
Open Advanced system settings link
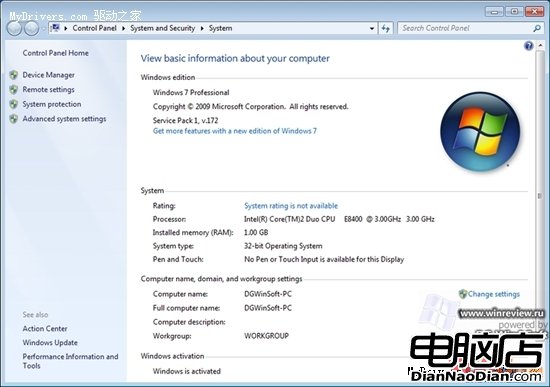[64, 119]
